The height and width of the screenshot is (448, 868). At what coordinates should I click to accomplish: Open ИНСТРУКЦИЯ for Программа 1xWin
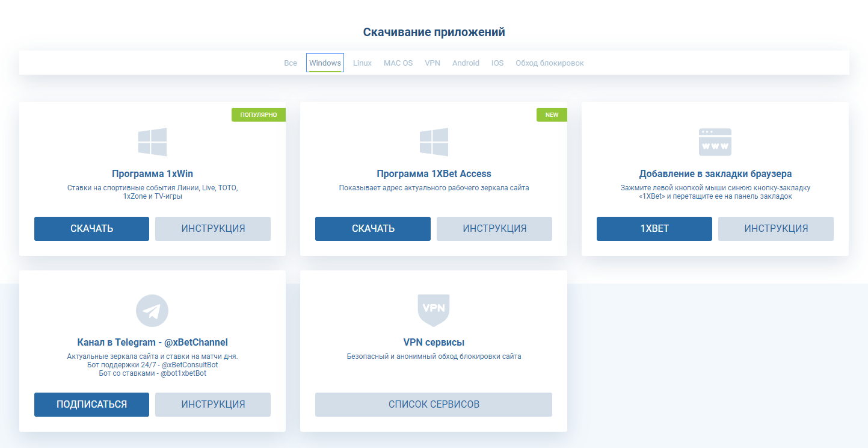tap(213, 229)
